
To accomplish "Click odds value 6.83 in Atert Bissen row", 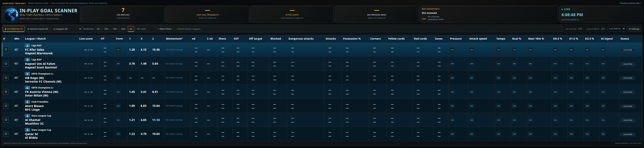I will (143, 106).
